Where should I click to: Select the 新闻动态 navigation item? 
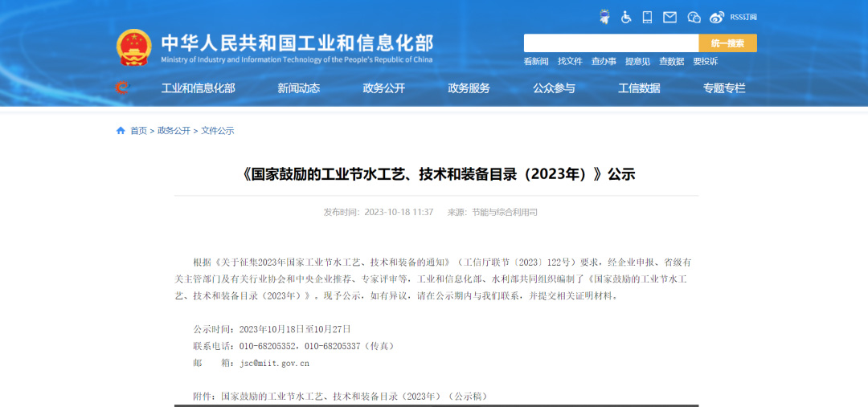[x=299, y=88]
